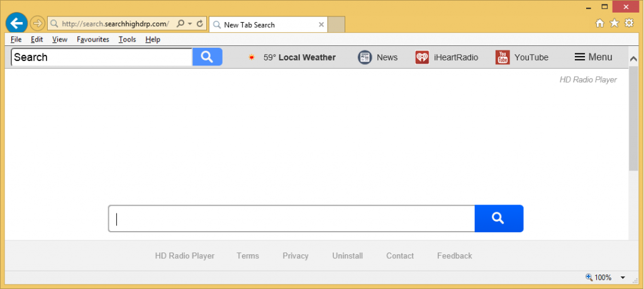Click the iHeartRadio logo icon
This screenshot has height=289, width=644.
tap(422, 57)
